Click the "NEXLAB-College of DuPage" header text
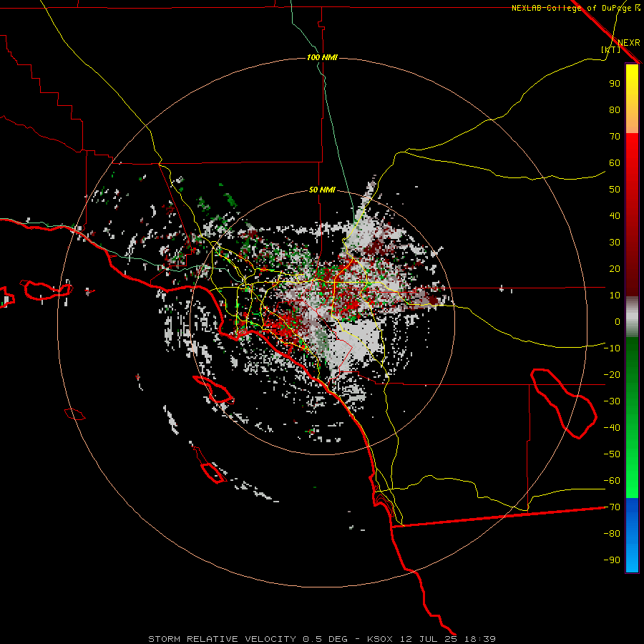This screenshot has width=644, height=644. (x=571, y=8)
